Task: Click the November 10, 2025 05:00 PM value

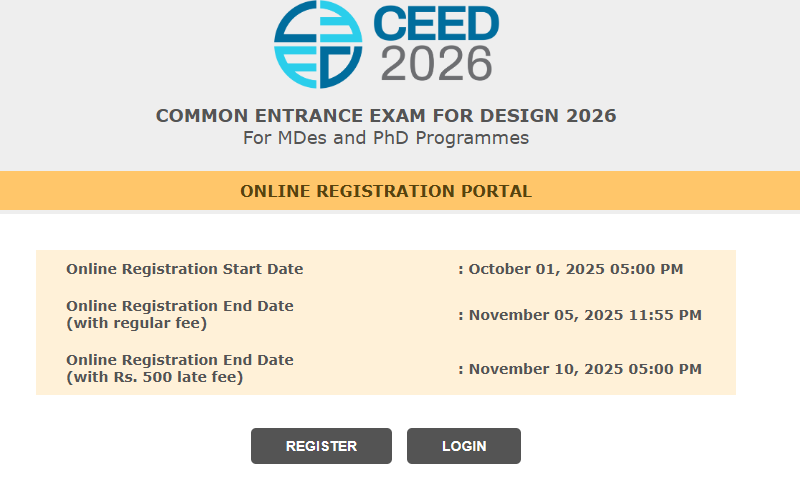Action: 585,369
